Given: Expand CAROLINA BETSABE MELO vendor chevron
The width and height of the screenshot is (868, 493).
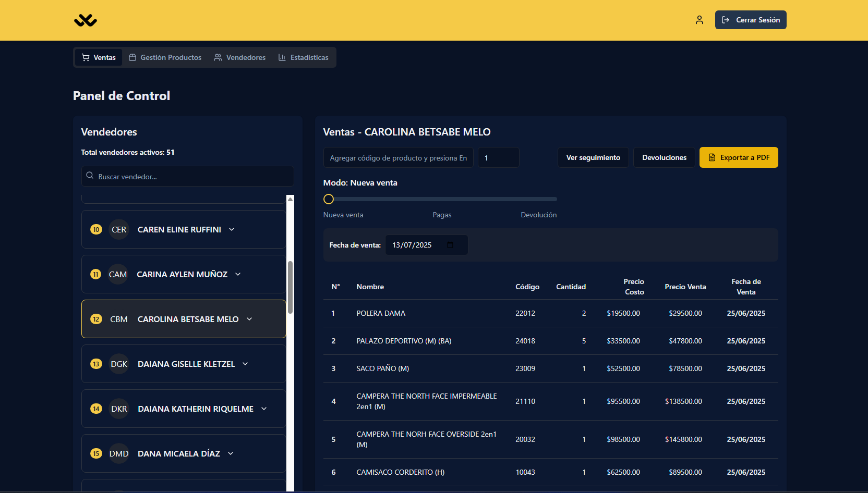Looking at the screenshot, I should click(x=249, y=319).
